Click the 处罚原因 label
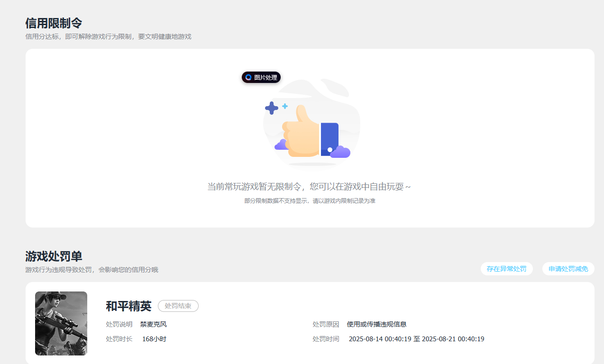 (326, 324)
